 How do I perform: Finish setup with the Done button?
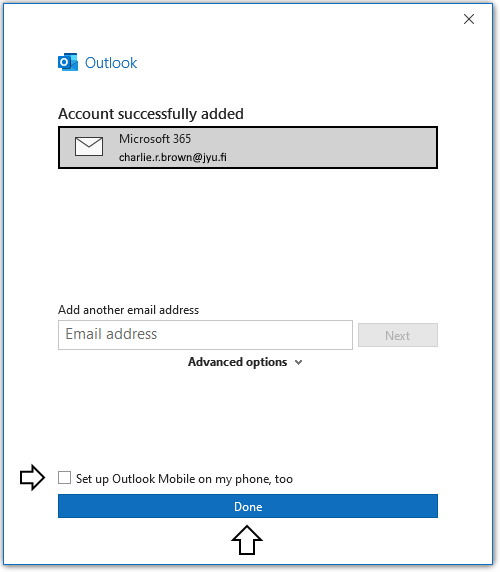tap(248, 506)
